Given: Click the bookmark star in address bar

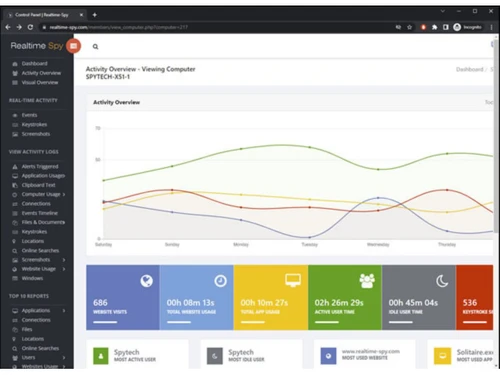Looking at the screenshot, I should coord(410,27).
